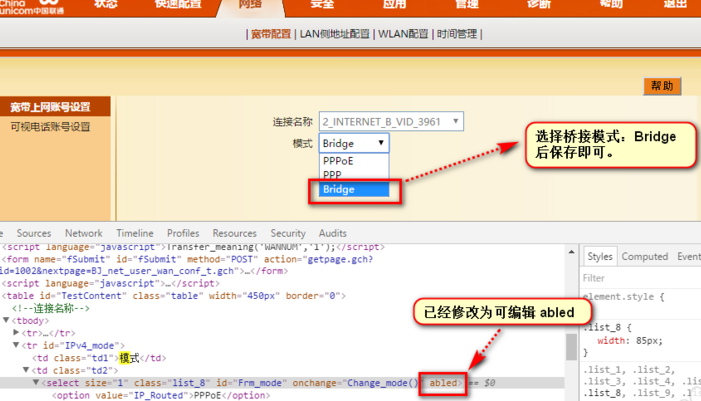Choose PPPoE from the mode list

coord(354,161)
